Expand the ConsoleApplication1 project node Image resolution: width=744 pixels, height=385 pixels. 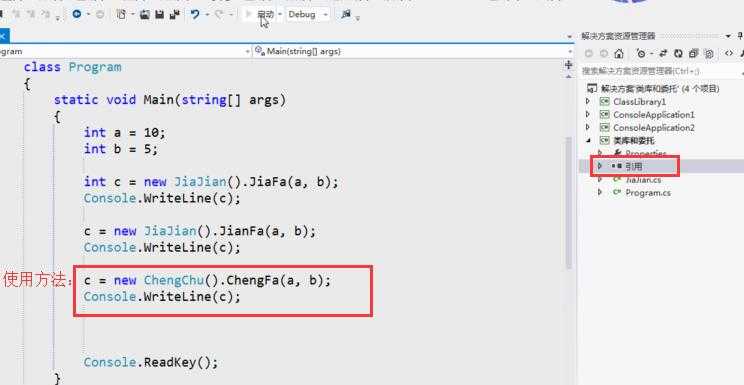(588, 115)
